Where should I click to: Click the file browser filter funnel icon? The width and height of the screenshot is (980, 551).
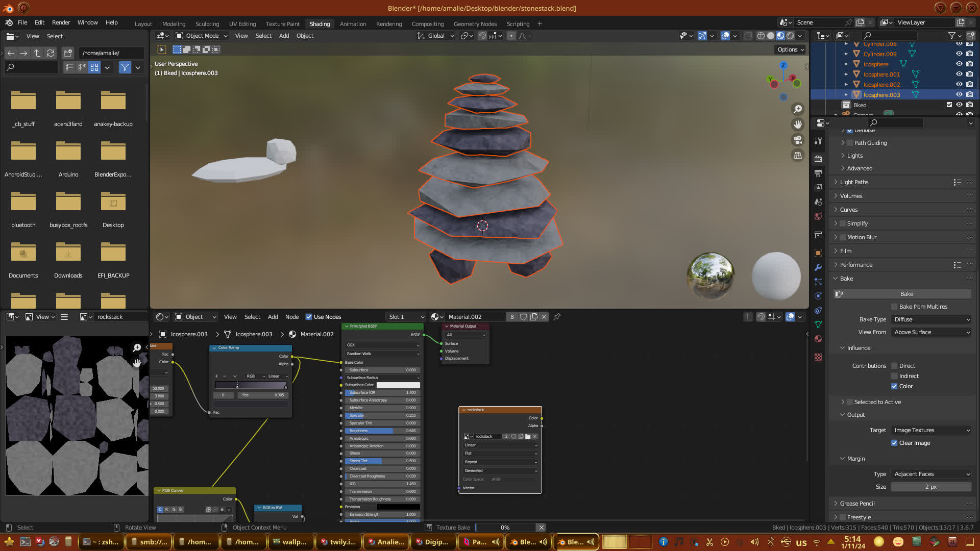point(125,67)
